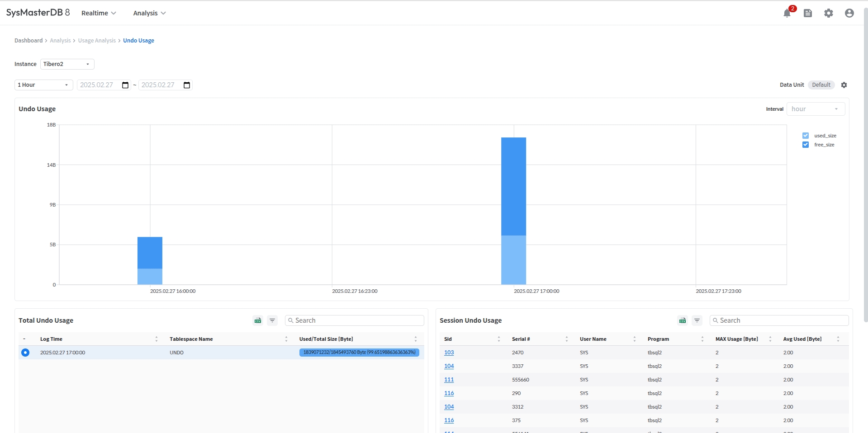
Task: Click the Data Unit settings gear icon
Action: click(844, 85)
